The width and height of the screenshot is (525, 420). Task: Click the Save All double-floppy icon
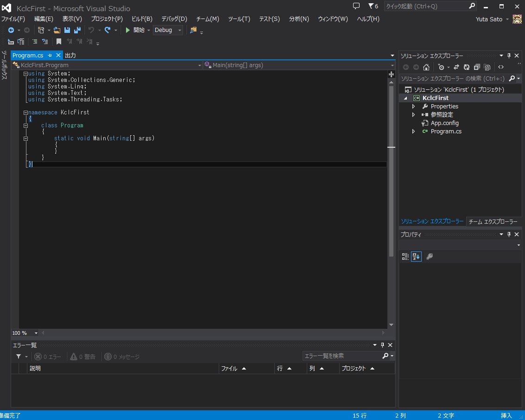click(x=77, y=30)
